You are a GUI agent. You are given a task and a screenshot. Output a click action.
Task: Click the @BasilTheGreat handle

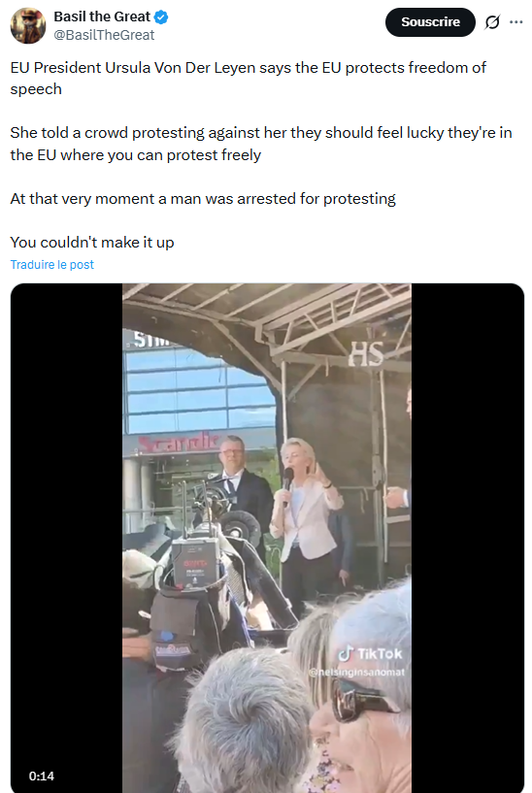tap(104, 35)
